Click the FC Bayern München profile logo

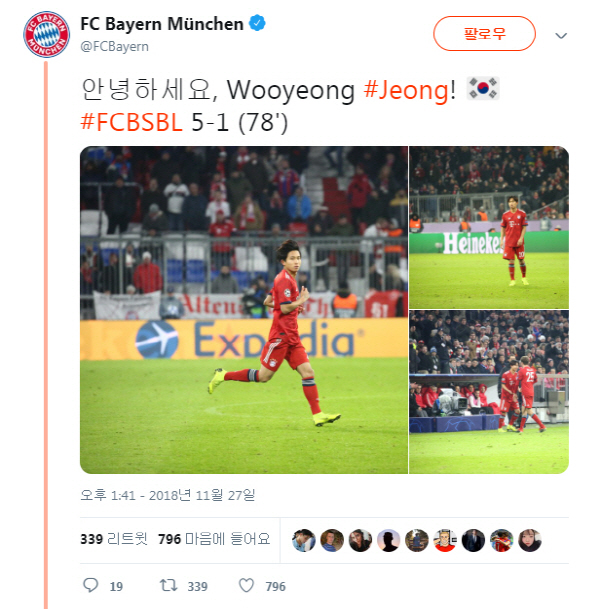coord(46,35)
